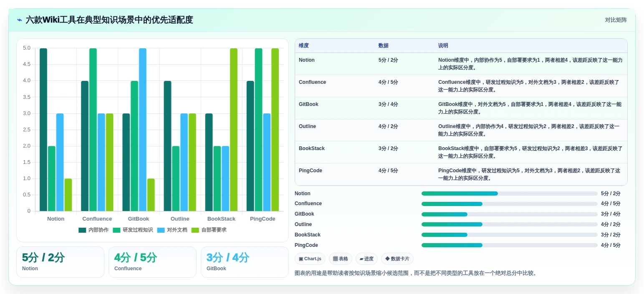Click the BookStack x-axis label in chart

(221, 219)
